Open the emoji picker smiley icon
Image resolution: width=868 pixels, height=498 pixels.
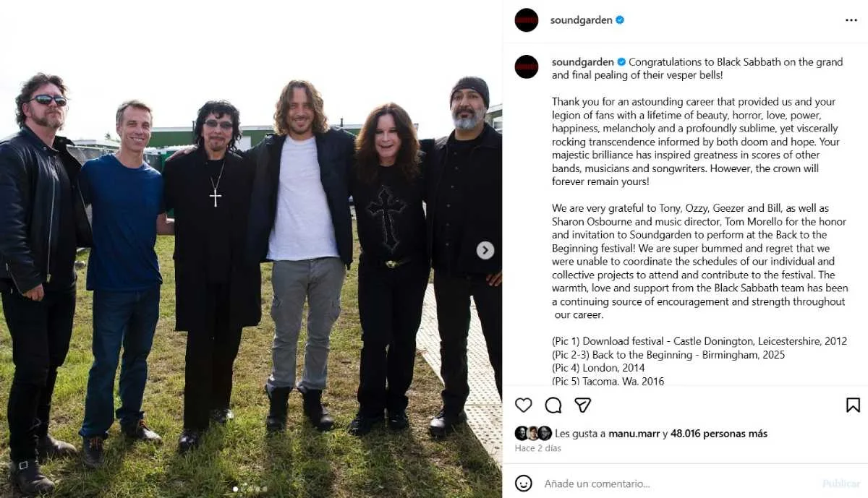[523, 483]
